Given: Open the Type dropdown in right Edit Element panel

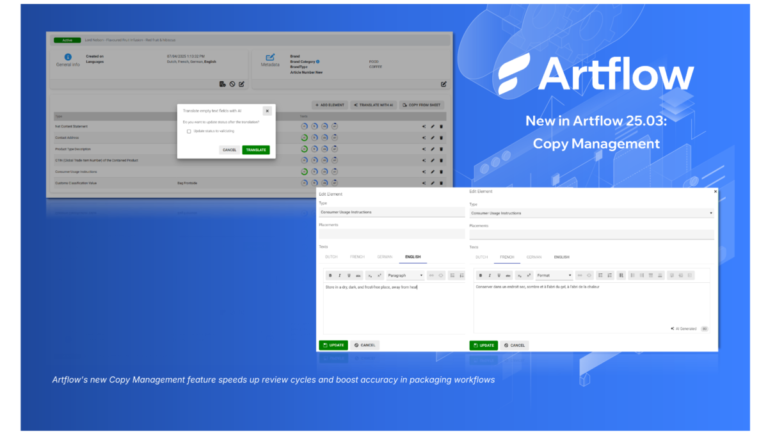Looking at the screenshot, I should pyautogui.click(x=591, y=214).
